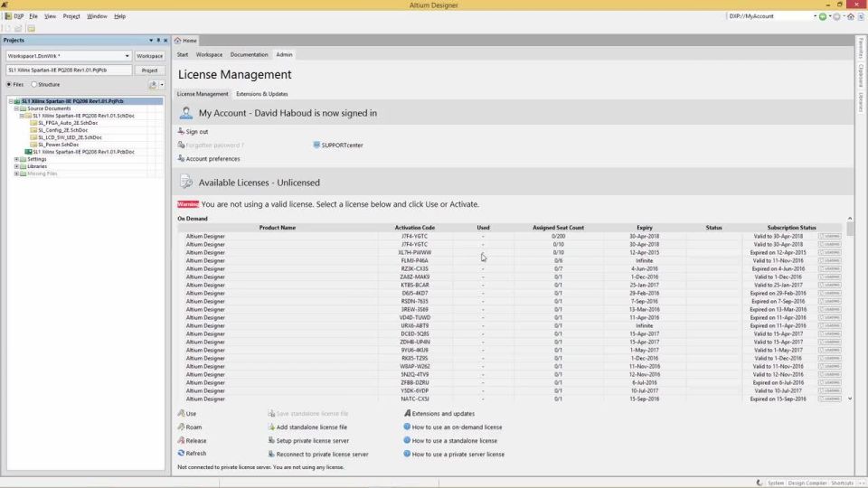Image resolution: width=868 pixels, height=488 pixels.
Task: Click the Projects panel options dropdown arrow
Action: click(x=151, y=41)
